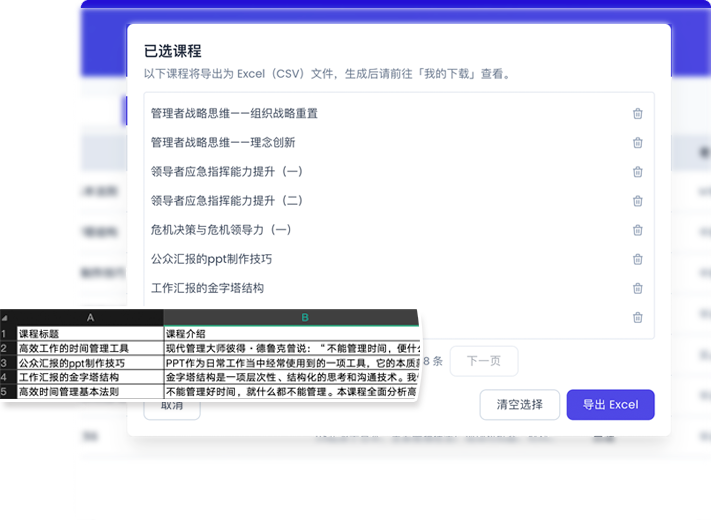711x520 pixels.
Task: Delete 领导者应急指挥能力提升（二） from selected courses
Action: 637,201
